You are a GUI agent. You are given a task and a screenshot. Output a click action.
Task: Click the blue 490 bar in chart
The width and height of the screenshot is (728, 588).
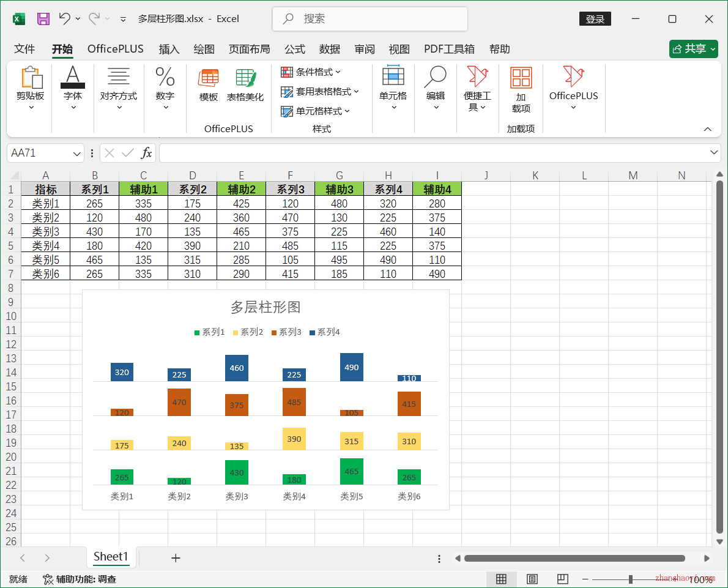tap(352, 367)
